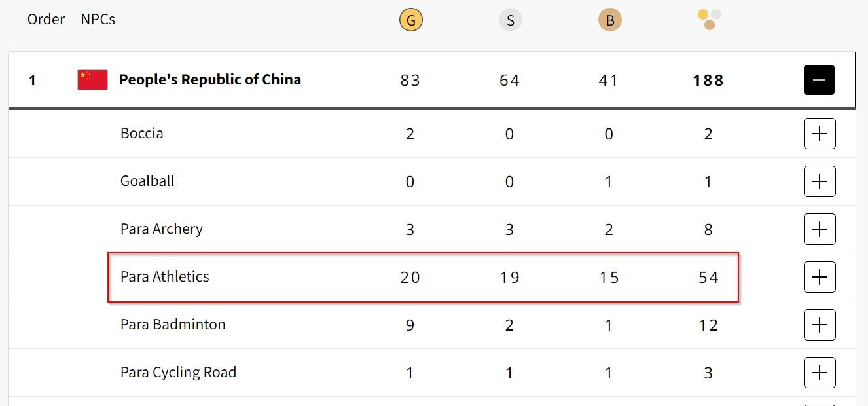This screenshot has width=868, height=406.
Task: Click the NPCs column header
Action: point(98,20)
